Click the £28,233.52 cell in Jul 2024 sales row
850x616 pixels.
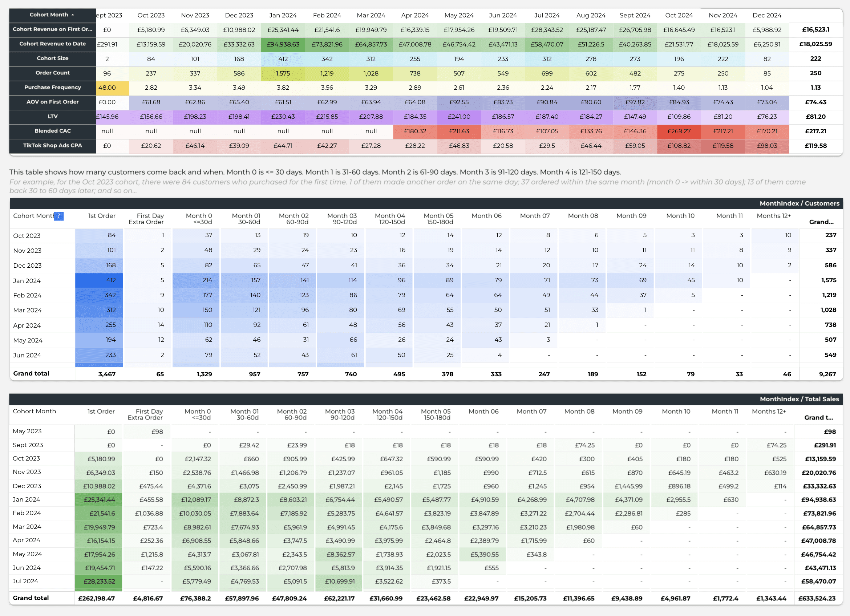[98, 581]
